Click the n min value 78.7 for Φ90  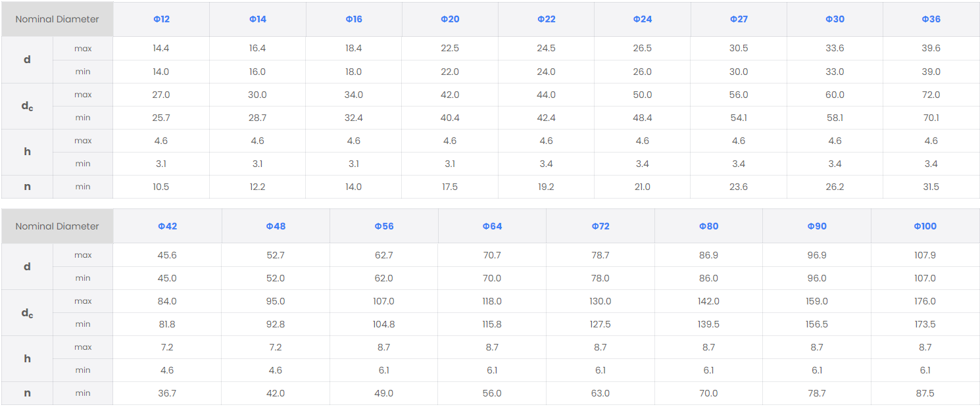[817, 394]
